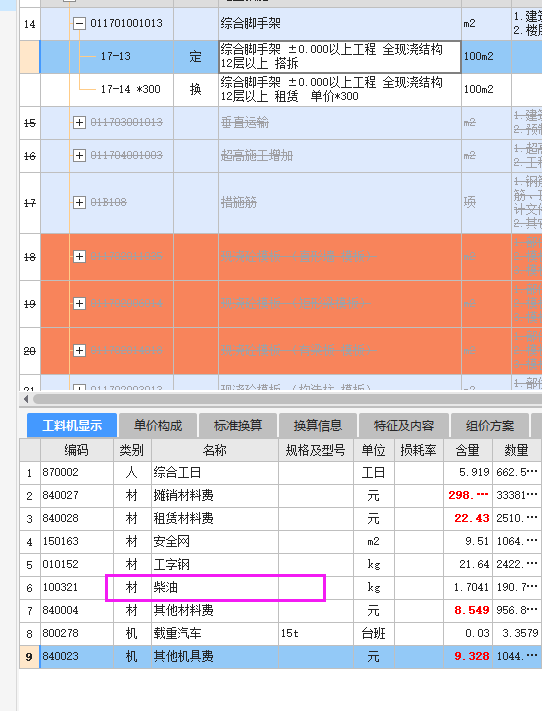Select the 摊销材料费 row name
Screen dimensions: 542x711
point(183,496)
